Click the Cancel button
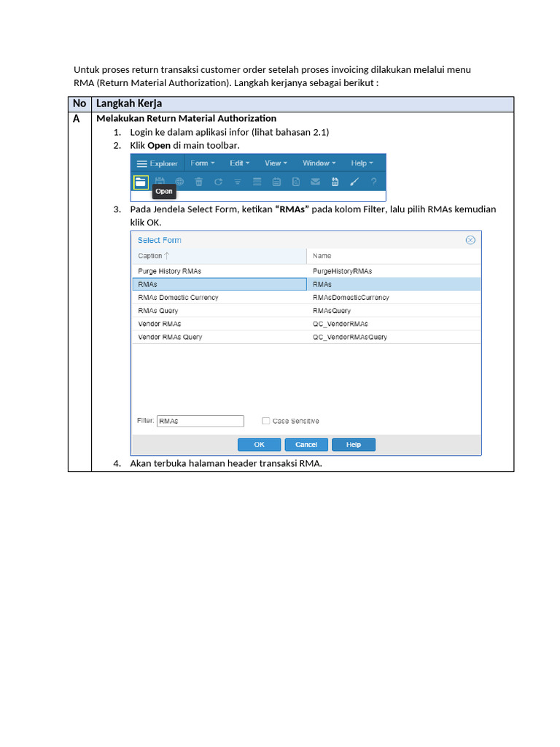This screenshot has height=747, width=560. pyautogui.click(x=306, y=444)
